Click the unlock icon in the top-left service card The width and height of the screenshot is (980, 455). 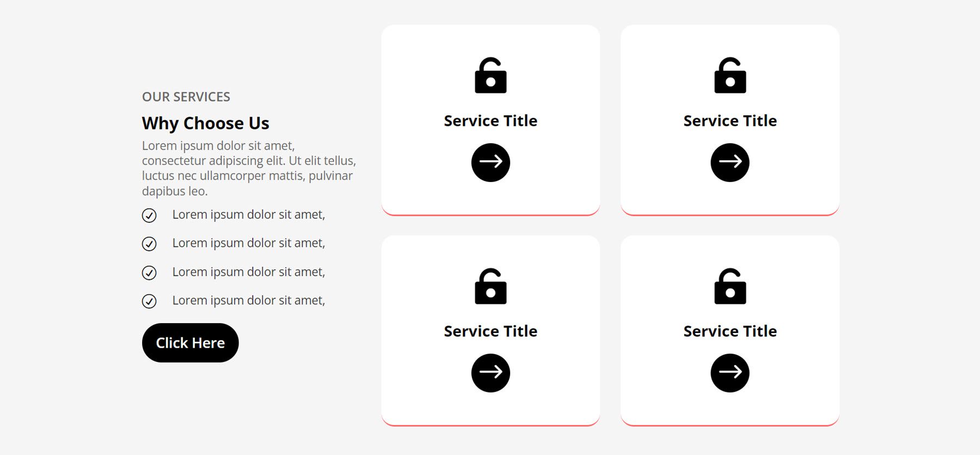[x=491, y=76]
